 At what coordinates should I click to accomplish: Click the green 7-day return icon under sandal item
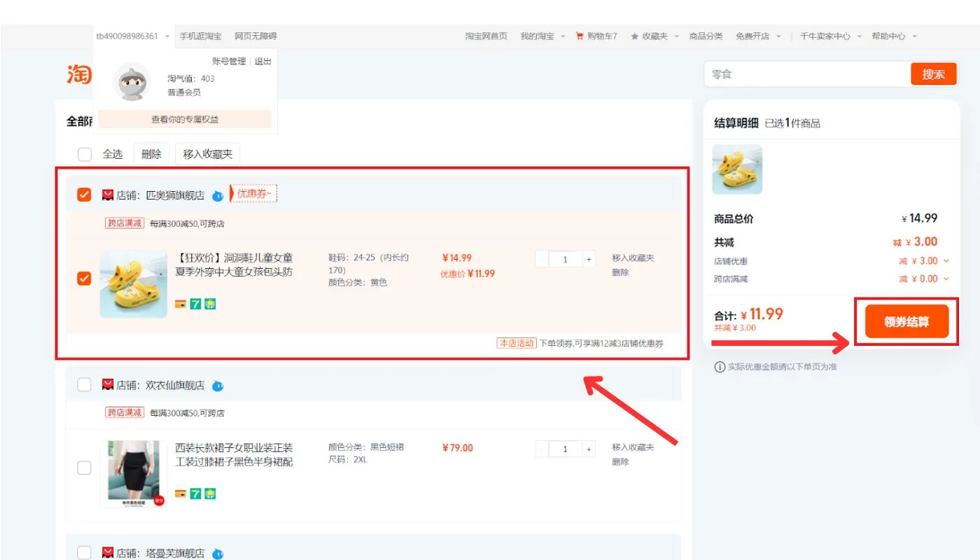(195, 304)
